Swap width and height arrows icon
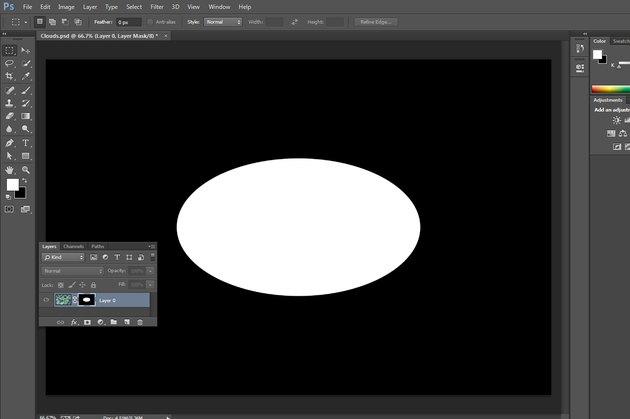The height and width of the screenshot is (419, 630). [x=295, y=22]
